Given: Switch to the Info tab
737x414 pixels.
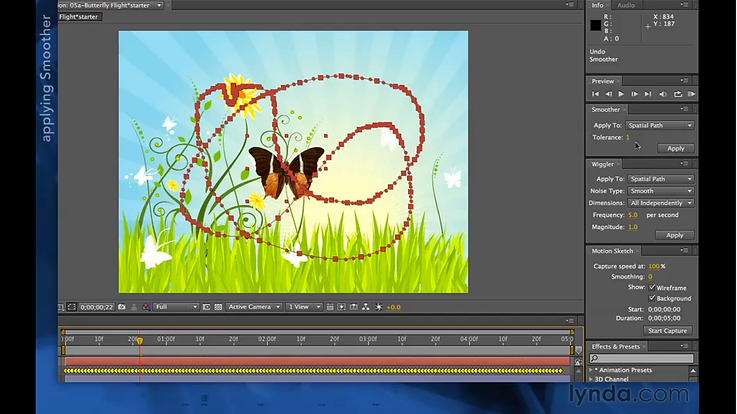Looking at the screenshot, I should coord(597,5).
